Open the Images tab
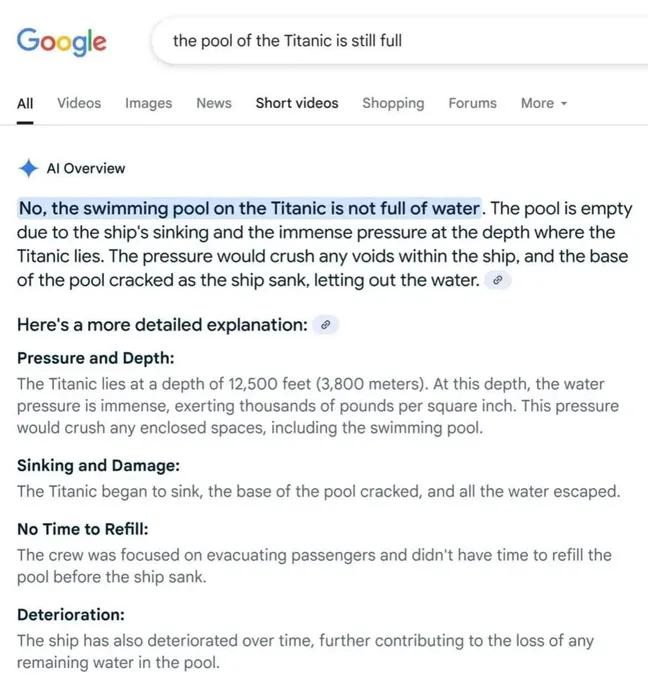The image size is (648, 678). click(148, 103)
